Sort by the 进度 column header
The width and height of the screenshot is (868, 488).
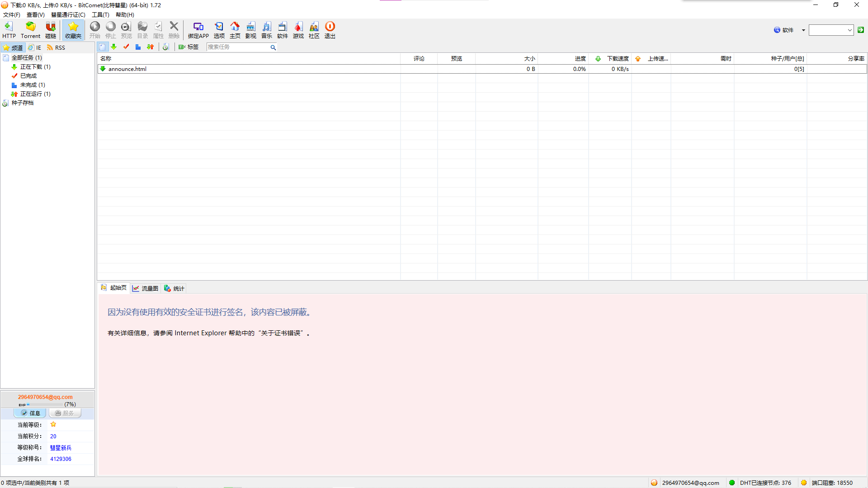(563, 59)
